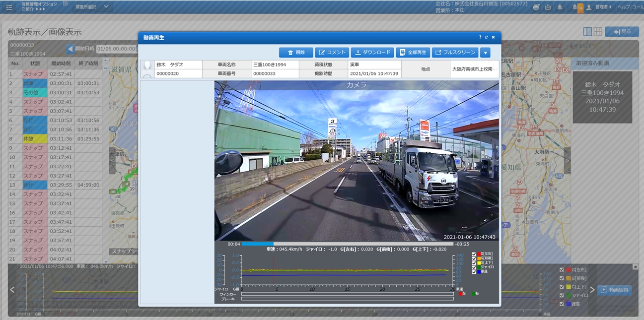Click the left arrow of the bottom chart panel
The height and width of the screenshot is (320, 644).
click(x=12, y=290)
